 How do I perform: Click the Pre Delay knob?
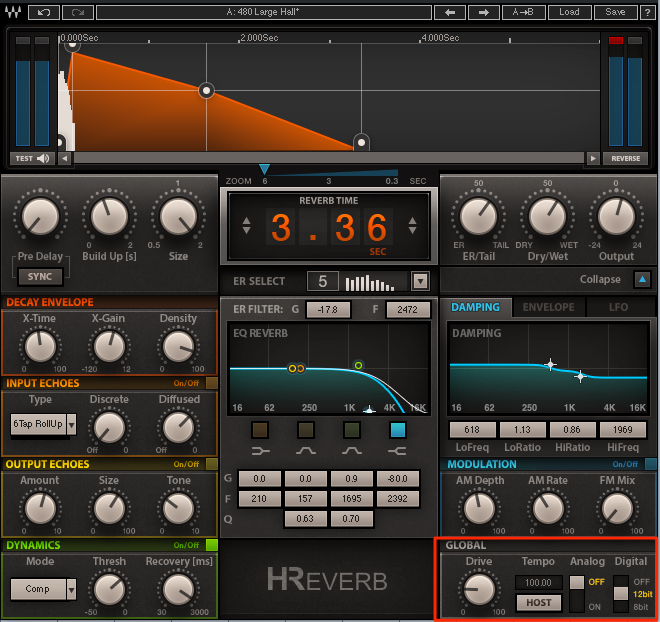click(40, 217)
